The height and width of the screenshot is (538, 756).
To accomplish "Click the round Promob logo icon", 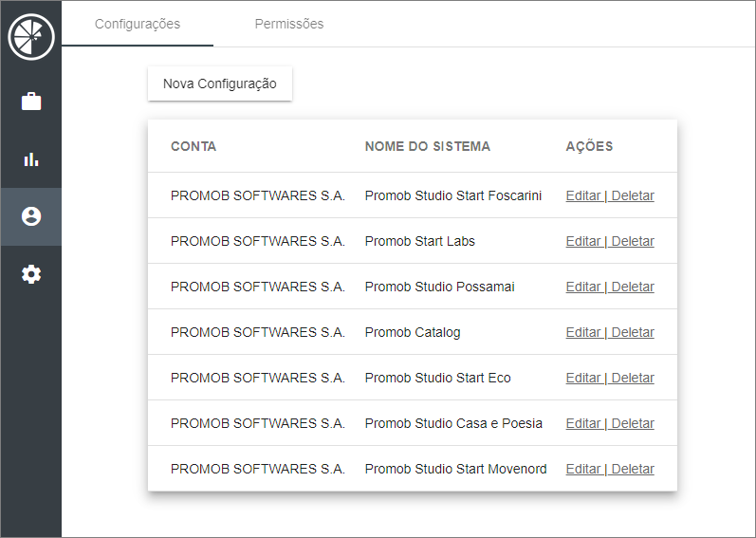I will 31,37.
